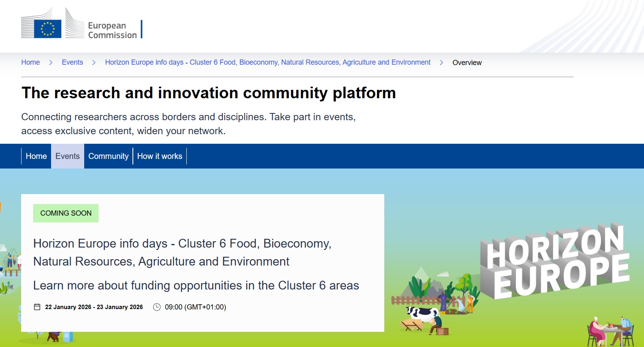This screenshot has width=644, height=347.
Task: Click the Overview breadcrumb text
Action: click(467, 63)
